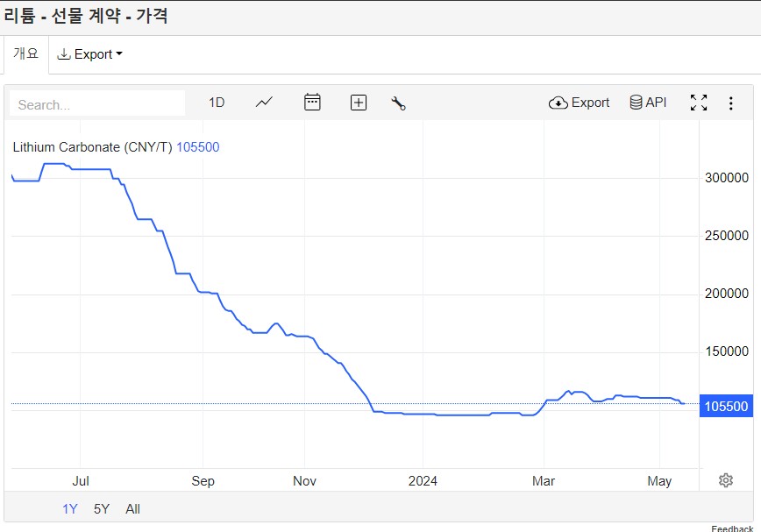Click the blue 105500 current price tag

pyautogui.click(x=726, y=406)
